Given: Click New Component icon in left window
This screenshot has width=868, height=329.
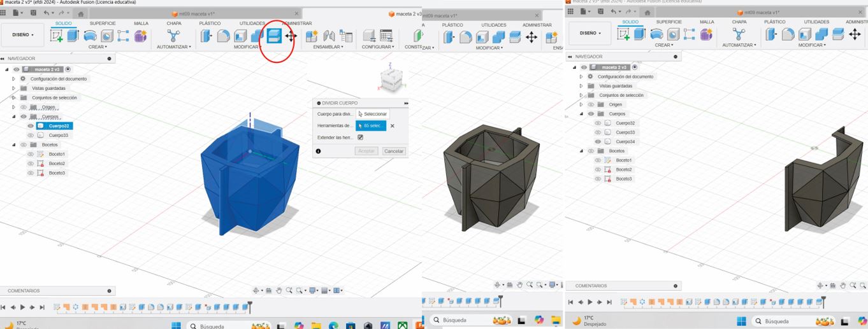Looking at the screenshot, I should 312,36.
